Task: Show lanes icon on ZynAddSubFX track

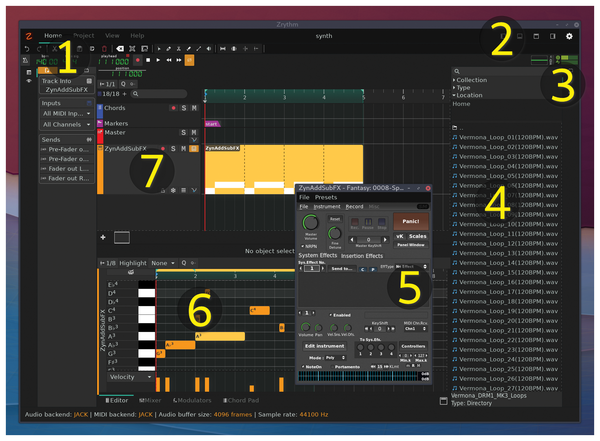Action: 184,190
